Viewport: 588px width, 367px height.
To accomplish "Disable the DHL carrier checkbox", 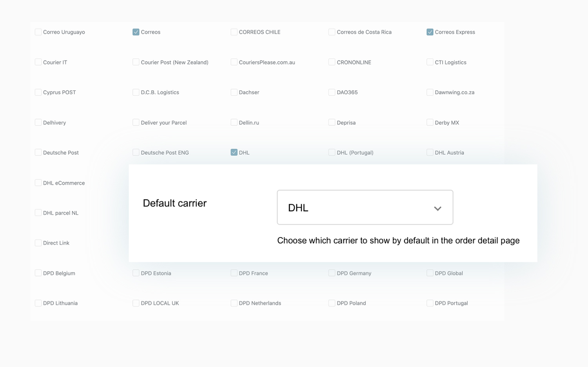I will pyautogui.click(x=234, y=152).
